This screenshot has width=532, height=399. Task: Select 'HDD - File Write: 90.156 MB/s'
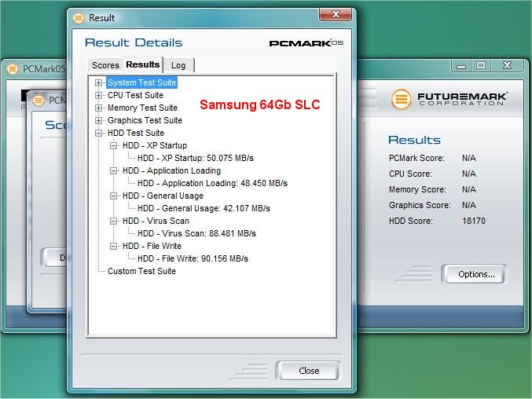click(x=193, y=258)
